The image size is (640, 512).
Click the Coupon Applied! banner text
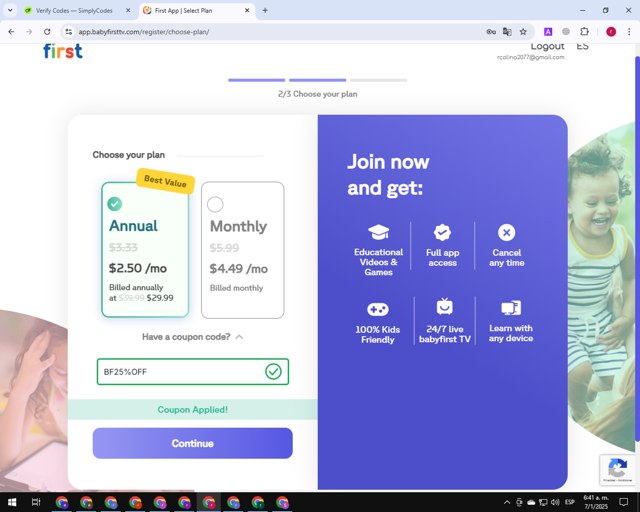[x=193, y=410]
